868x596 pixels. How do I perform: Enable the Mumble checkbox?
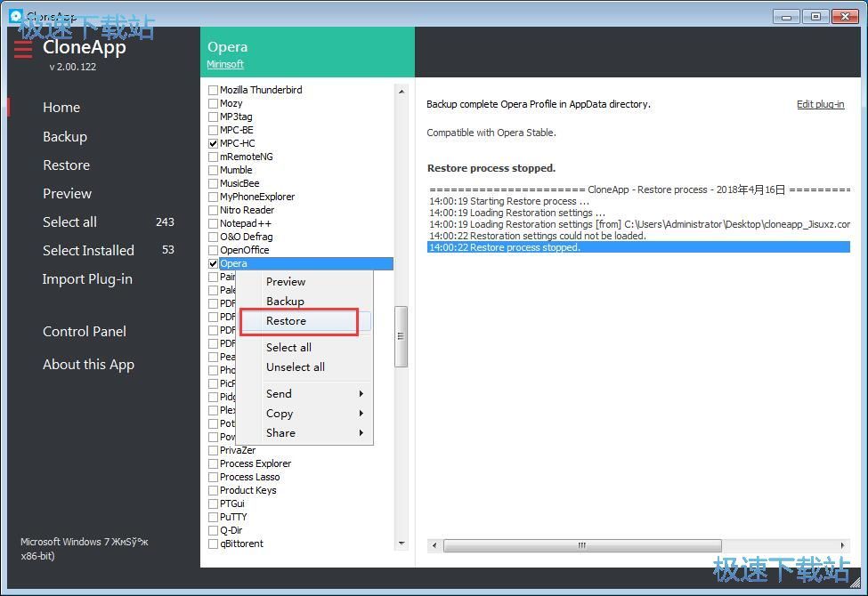pos(213,170)
